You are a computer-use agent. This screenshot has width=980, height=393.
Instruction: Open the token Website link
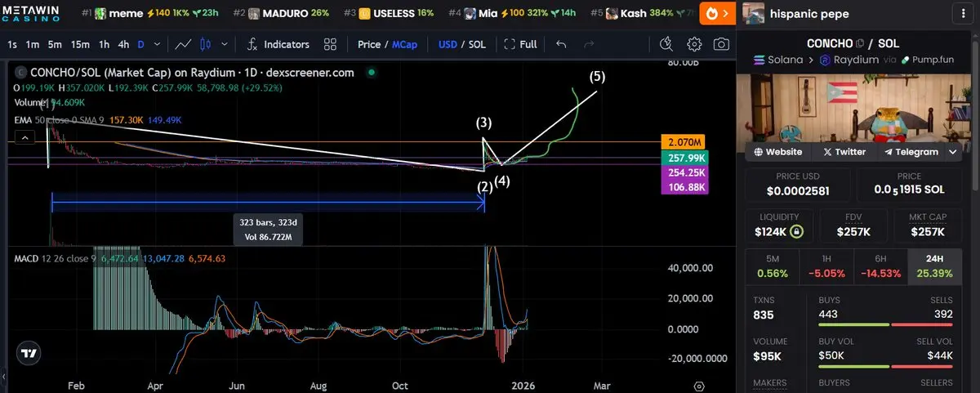click(777, 152)
